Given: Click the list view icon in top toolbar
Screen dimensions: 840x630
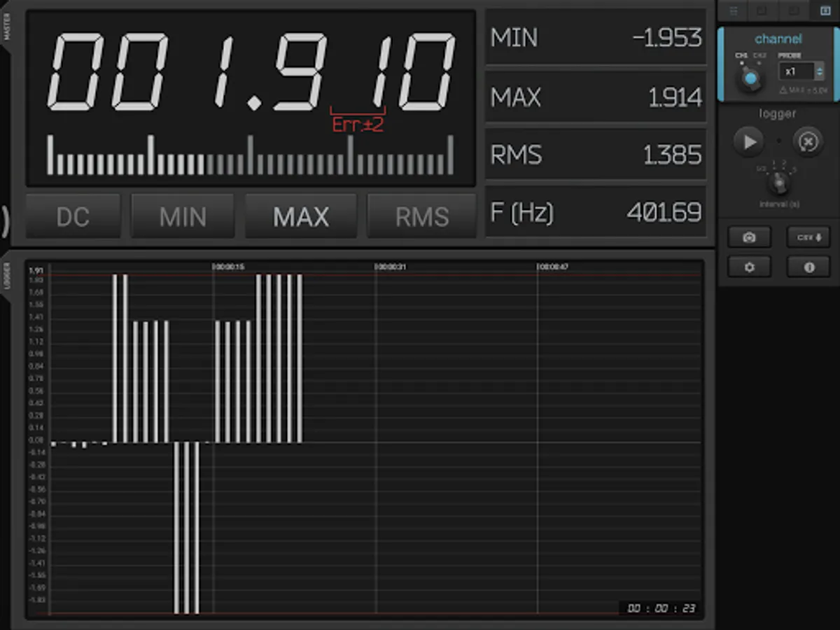Looking at the screenshot, I should click(733, 10).
